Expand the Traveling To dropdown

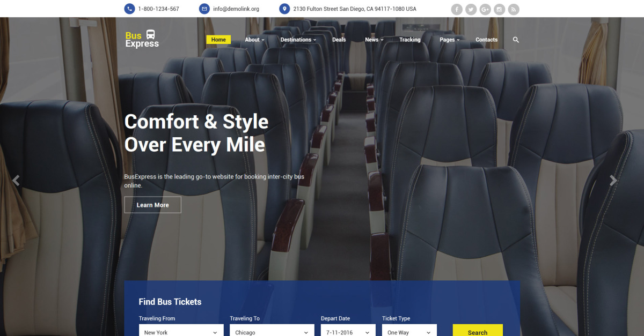click(272, 332)
